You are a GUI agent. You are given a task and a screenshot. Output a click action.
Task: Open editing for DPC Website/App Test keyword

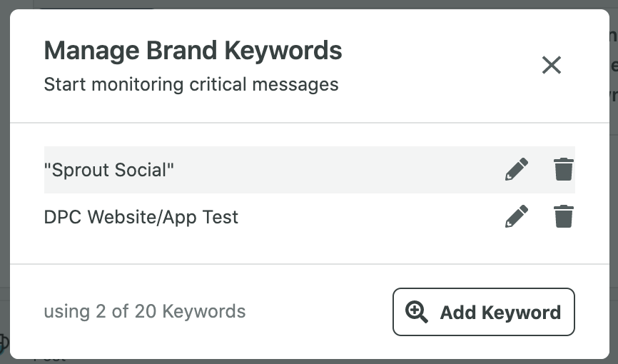point(517,216)
